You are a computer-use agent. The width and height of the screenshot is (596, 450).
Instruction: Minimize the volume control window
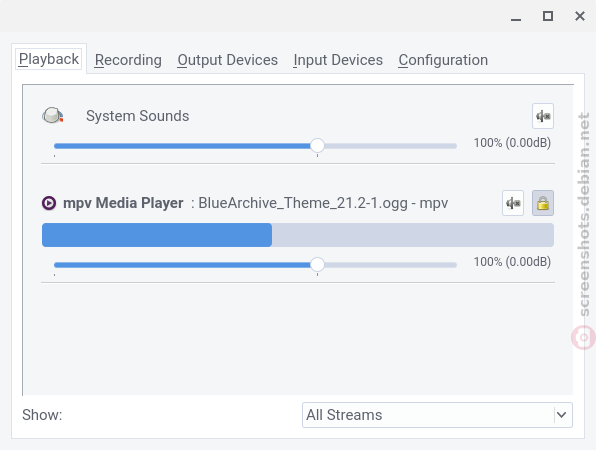point(516,16)
